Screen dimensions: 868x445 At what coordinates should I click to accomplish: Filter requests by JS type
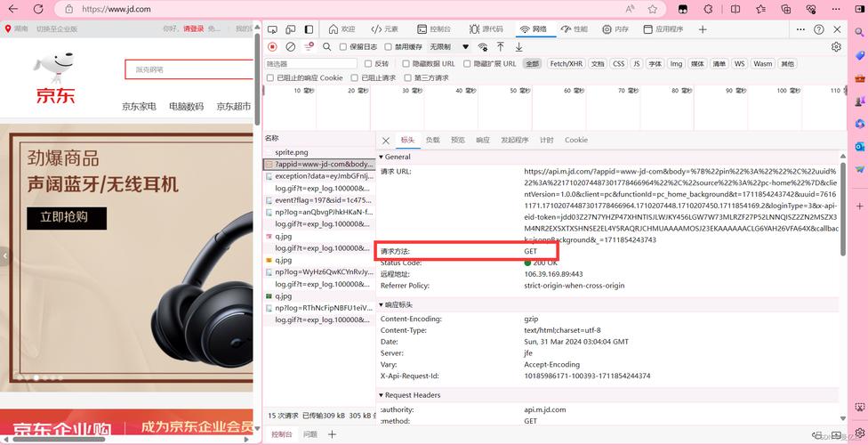point(637,64)
